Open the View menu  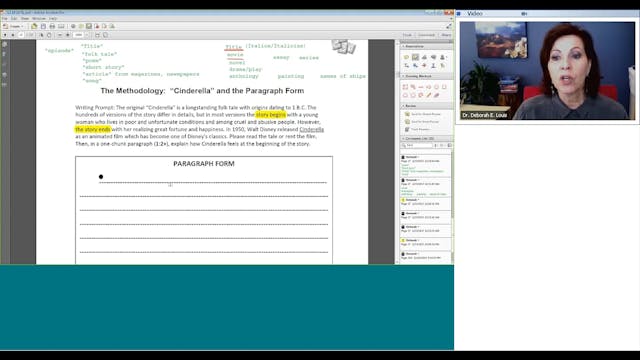[x=25, y=19]
